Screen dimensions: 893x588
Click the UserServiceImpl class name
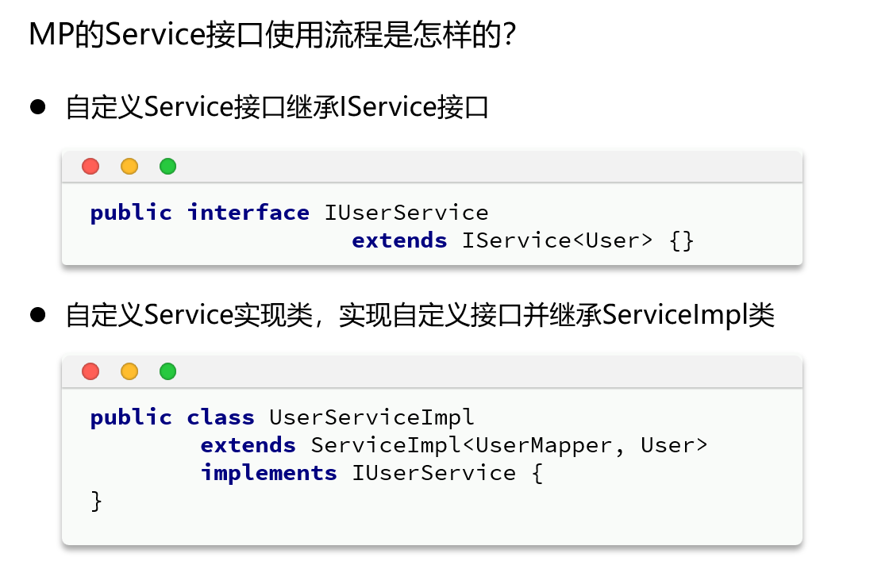coord(371,417)
